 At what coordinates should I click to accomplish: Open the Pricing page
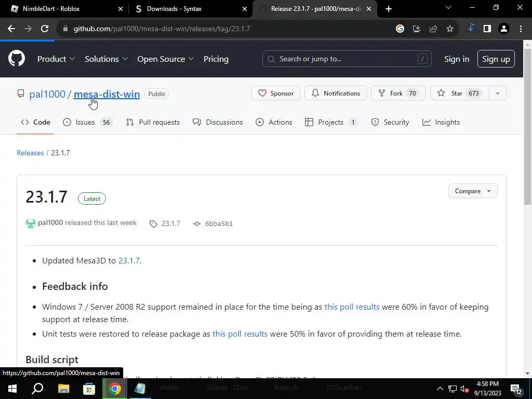tap(216, 59)
